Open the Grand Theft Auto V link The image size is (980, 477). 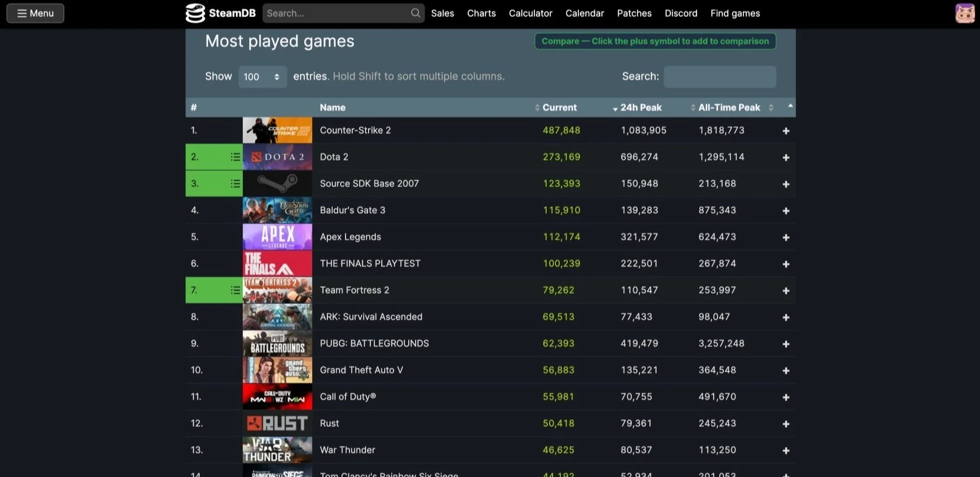tap(361, 370)
